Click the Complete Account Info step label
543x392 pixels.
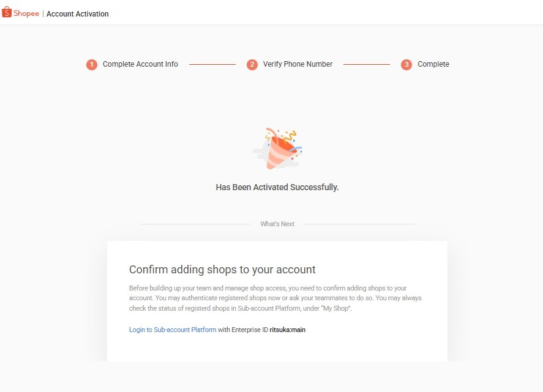(x=140, y=64)
